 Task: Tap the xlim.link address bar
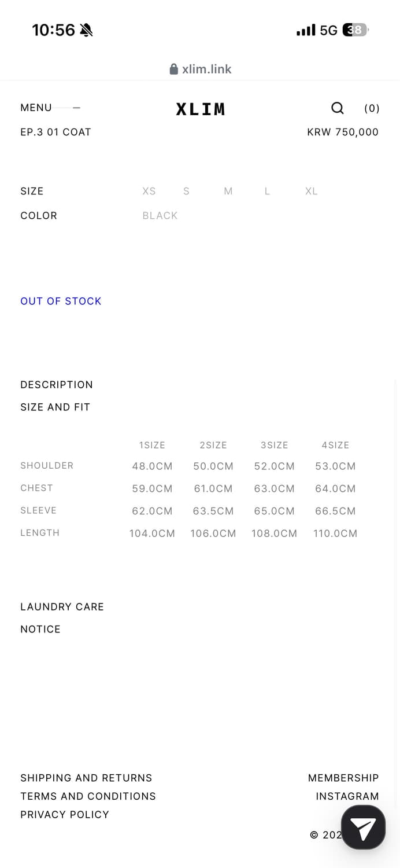206,69
